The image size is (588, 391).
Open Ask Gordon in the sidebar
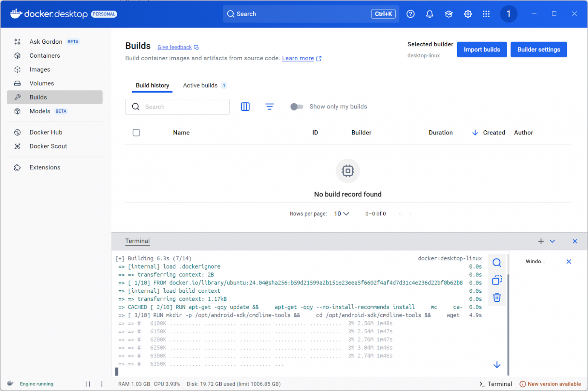(55, 41)
